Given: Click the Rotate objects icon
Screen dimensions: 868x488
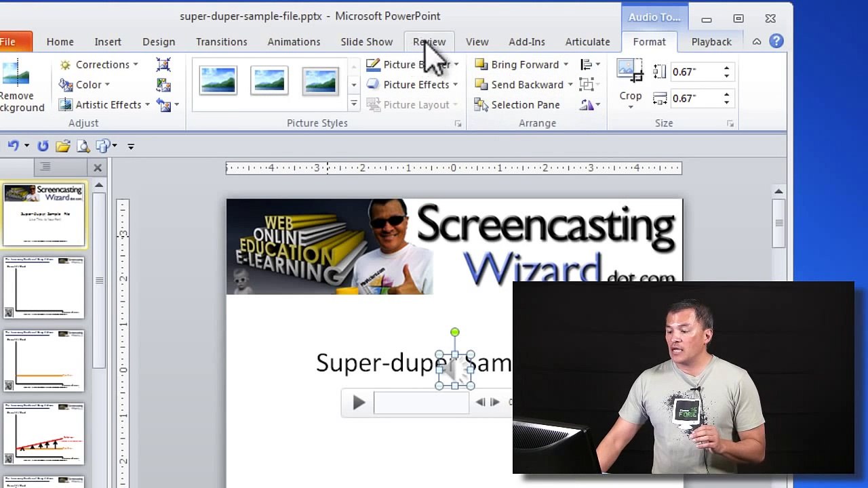Looking at the screenshot, I should point(587,104).
